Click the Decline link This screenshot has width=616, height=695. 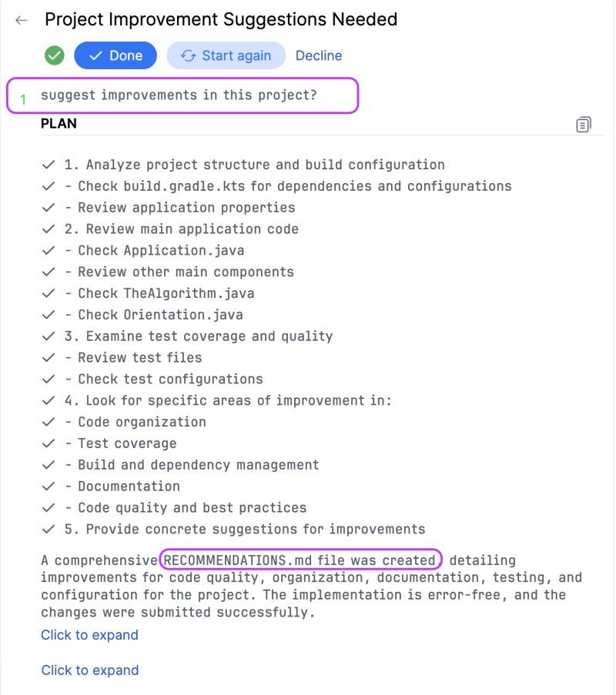(319, 55)
